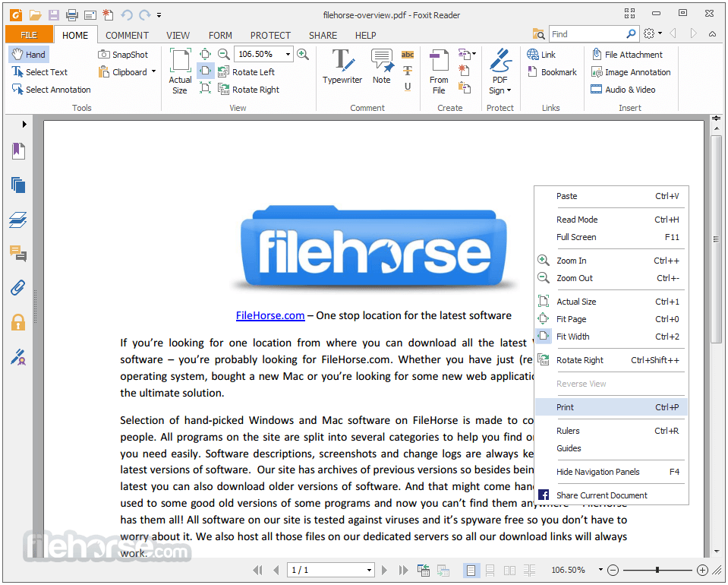728x585 pixels.
Task: Open the search settings gear dropdown
Action: coord(652,33)
